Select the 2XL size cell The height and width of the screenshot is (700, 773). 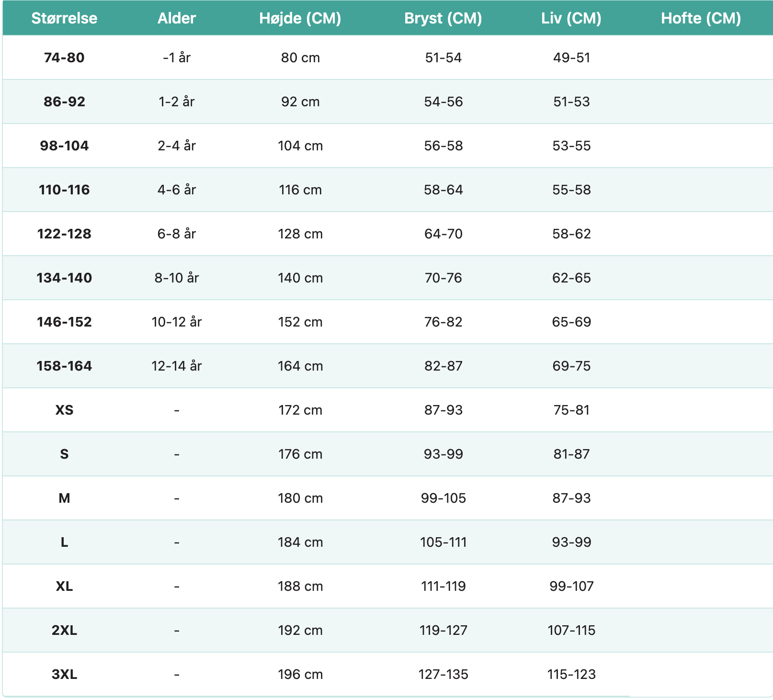point(64,630)
